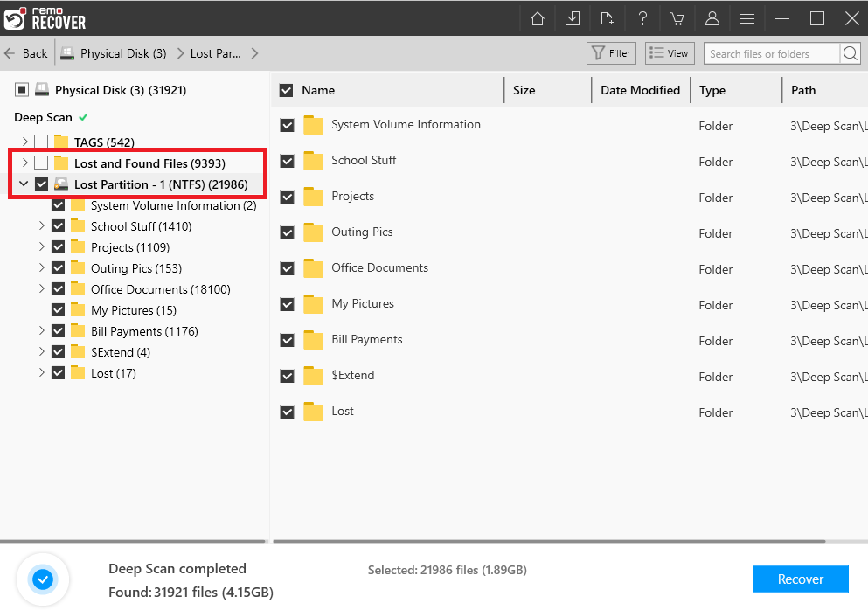
Task: Click the scan completed checkmark badge
Action: coord(43,579)
